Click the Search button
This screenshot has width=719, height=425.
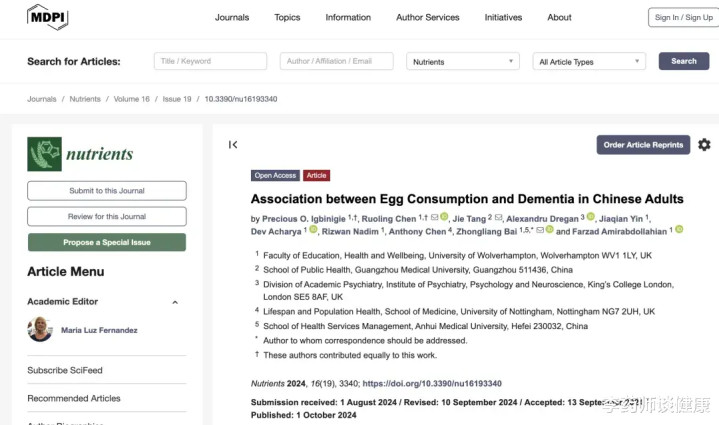[x=684, y=61]
